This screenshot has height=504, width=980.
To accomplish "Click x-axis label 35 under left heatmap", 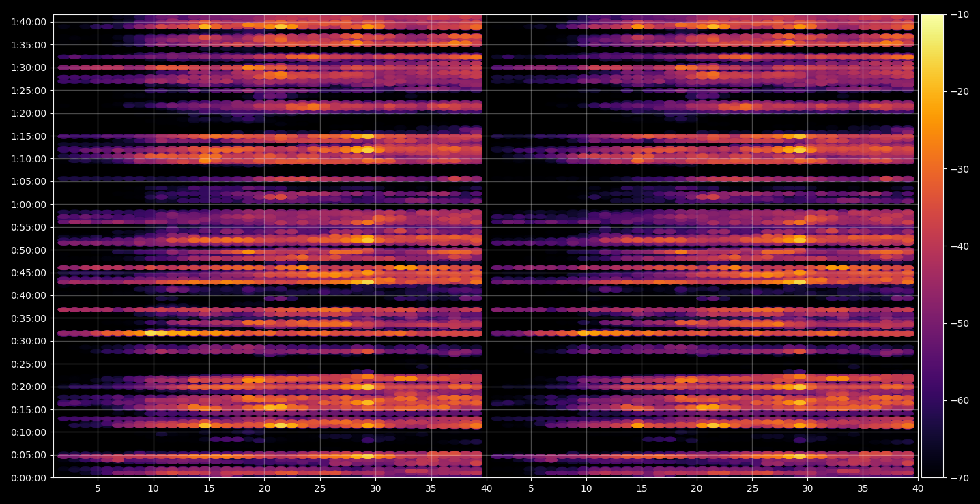I will pos(431,488).
